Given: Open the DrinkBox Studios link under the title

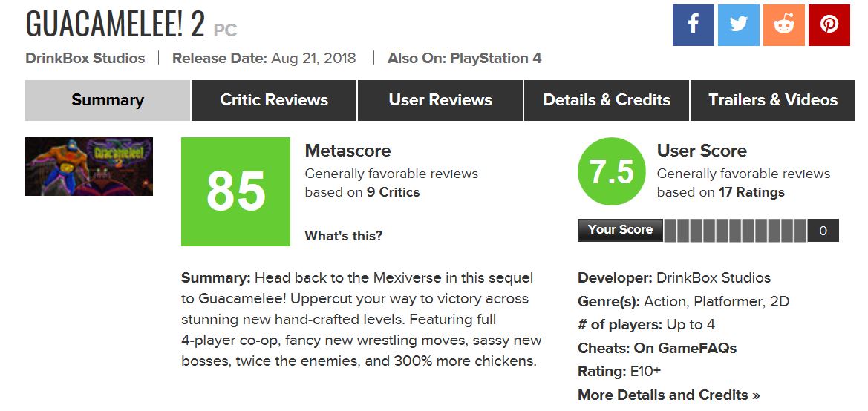Looking at the screenshot, I should click(85, 58).
